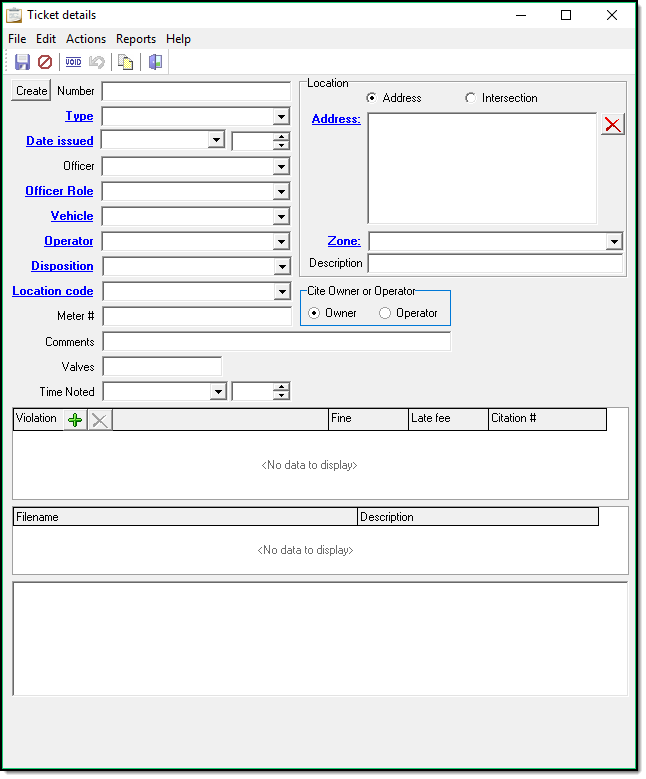Expand the Disposition dropdown

click(x=281, y=267)
